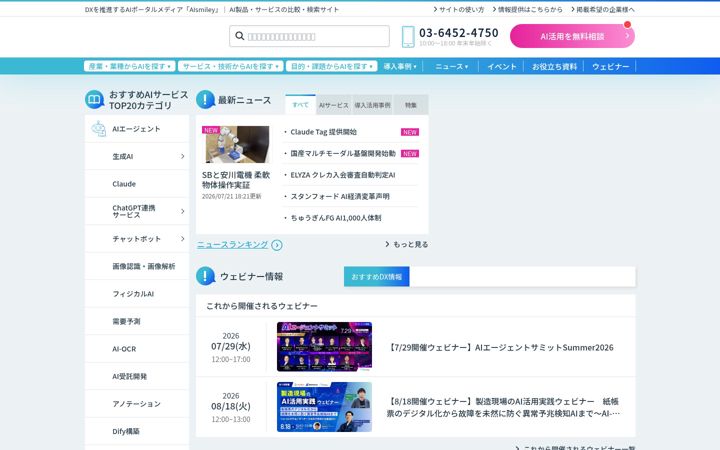This screenshot has width=720, height=450.
Task: Select アノテーション category
Action: 137,404
